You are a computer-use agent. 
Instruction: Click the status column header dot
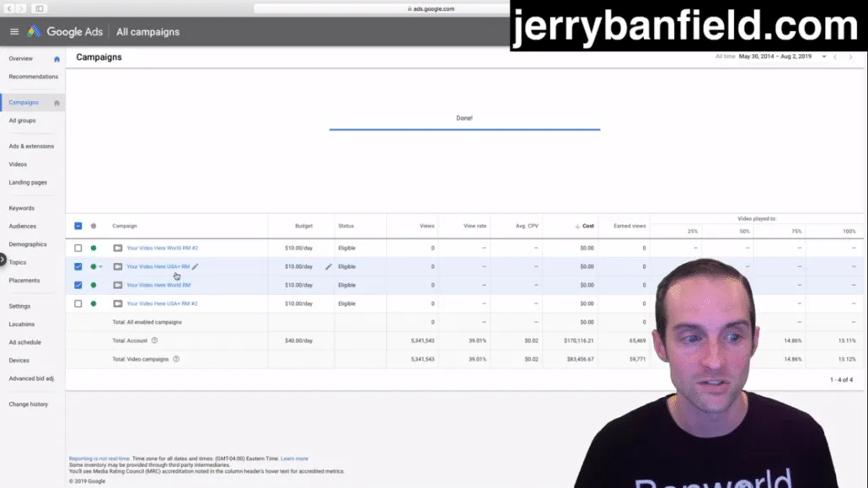94,226
